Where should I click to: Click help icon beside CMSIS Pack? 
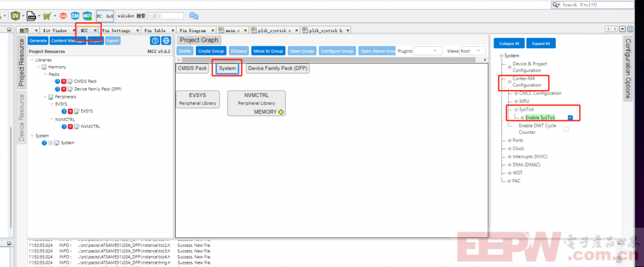click(x=57, y=81)
